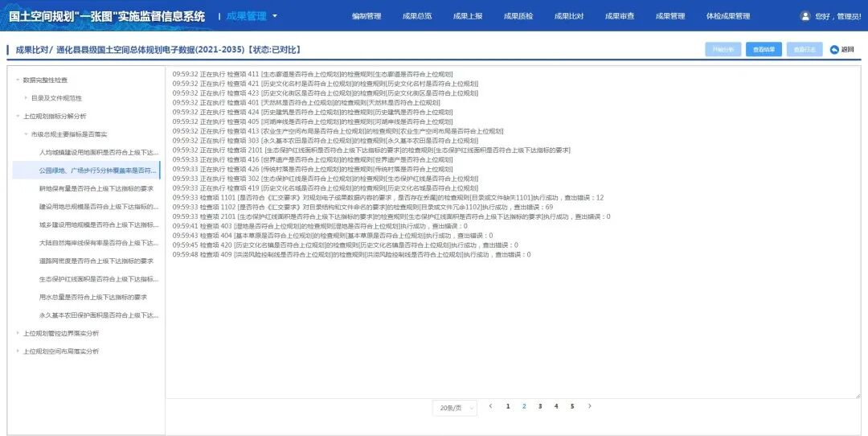Screen dimensions: 868x436
Task: Click log line for 检查项 411 生态廊道
Action: [312, 74]
